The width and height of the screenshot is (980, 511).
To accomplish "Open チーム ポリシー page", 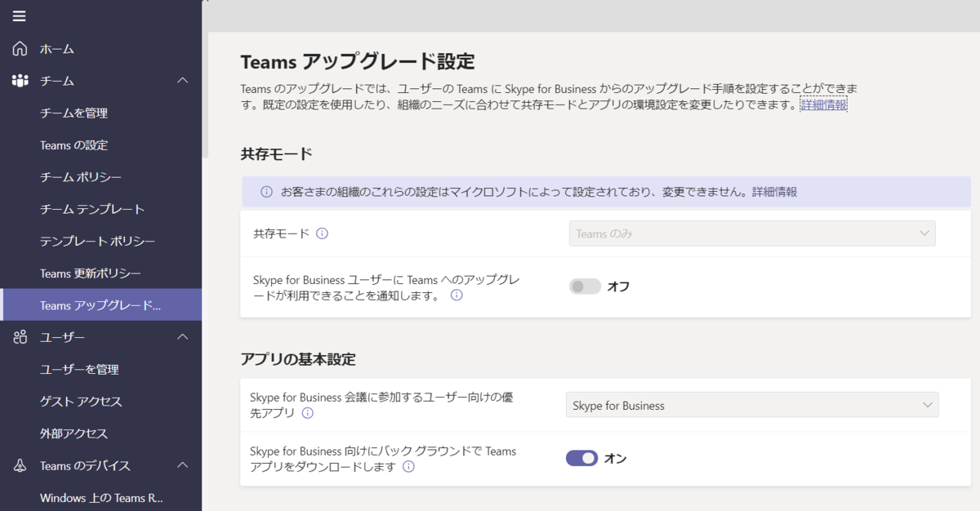I will [81, 177].
